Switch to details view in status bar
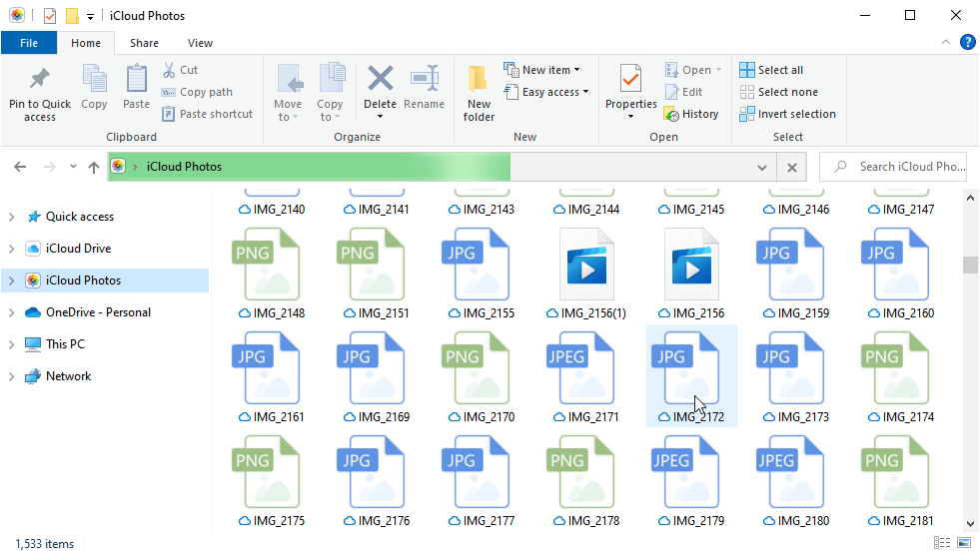This screenshot has height=556, width=980. pyautogui.click(x=941, y=543)
